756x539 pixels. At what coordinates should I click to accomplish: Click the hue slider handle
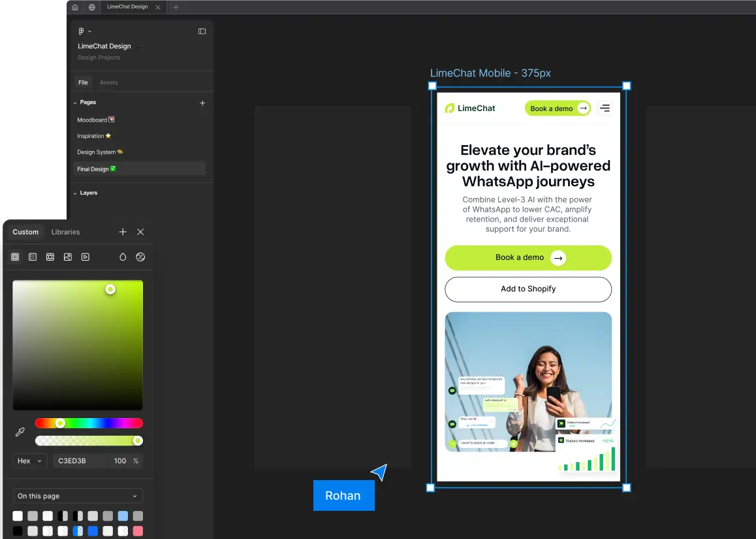click(60, 423)
